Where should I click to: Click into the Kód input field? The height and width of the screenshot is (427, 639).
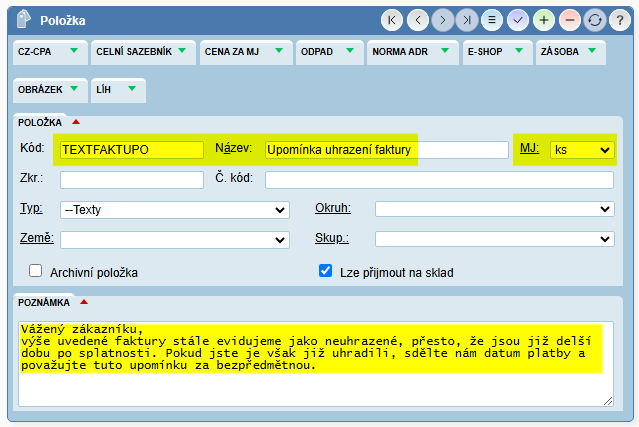[132, 150]
